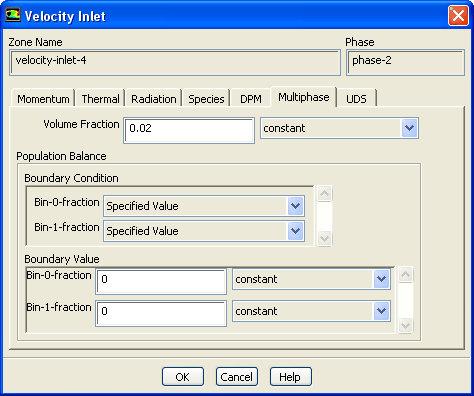The height and width of the screenshot is (396, 474).
Task: Click the Zone Name field
Action: [x=175, y=62]
